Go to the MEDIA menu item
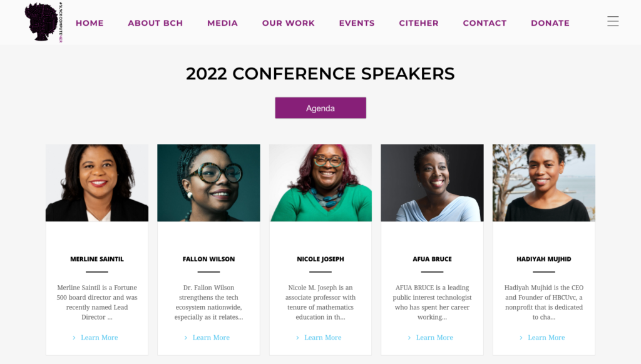The image size is (641, 364). point(222,23)
